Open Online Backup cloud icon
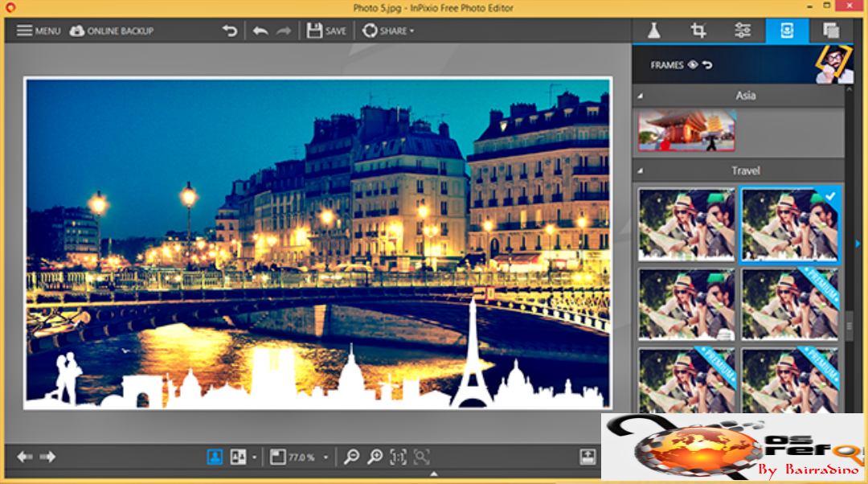Image resolution: width=868 pixels, height=484 pixels. pyautogui.click(x=111, y=31)
